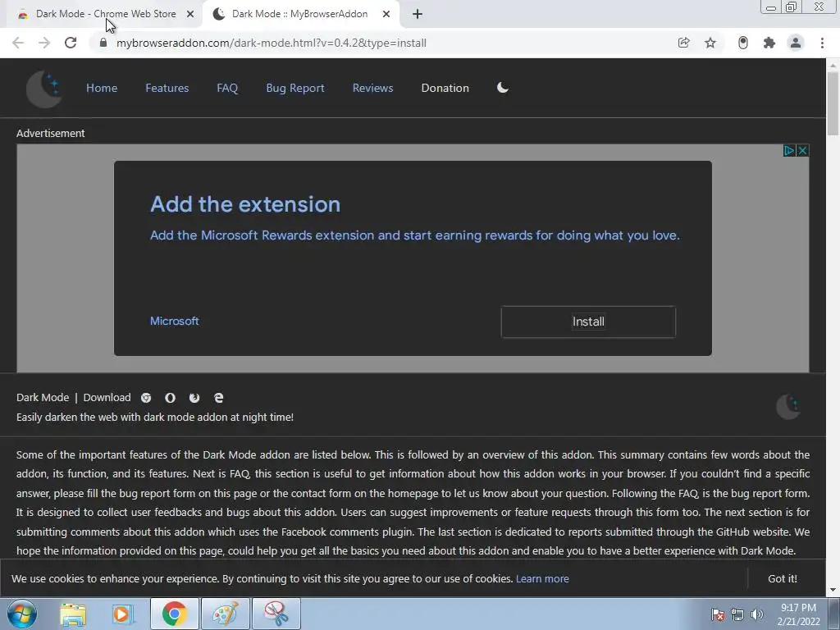Select the Dark Mode :: MyBrowserAddon tab

point(301,15)
